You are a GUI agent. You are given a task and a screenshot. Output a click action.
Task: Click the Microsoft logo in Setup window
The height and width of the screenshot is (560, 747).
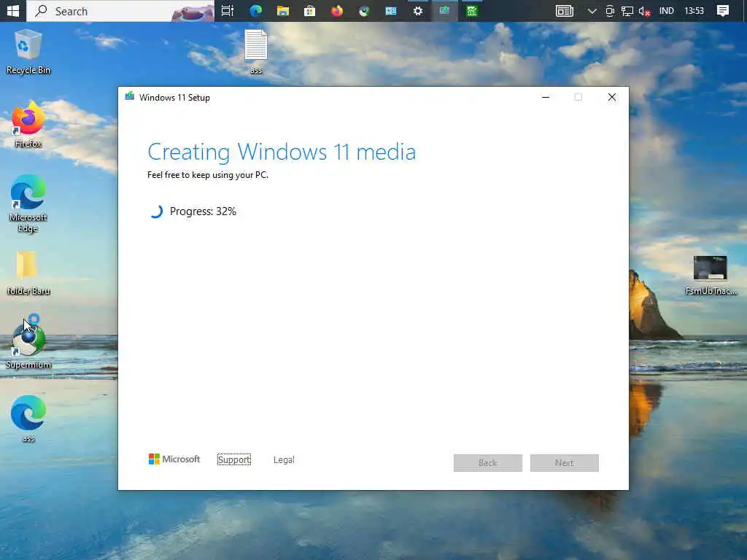point(174,459)
